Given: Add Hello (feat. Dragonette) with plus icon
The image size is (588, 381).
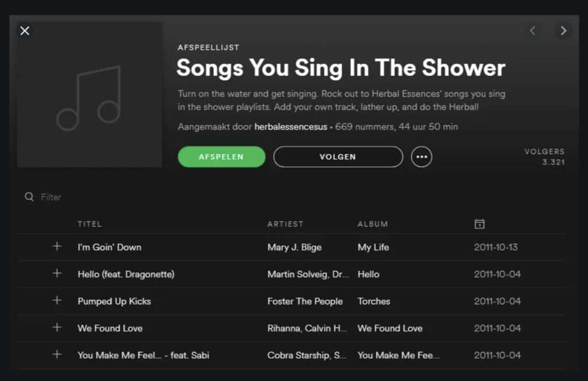Looking at the screenshot, I should pyautogui.click(x=57, y=274).
